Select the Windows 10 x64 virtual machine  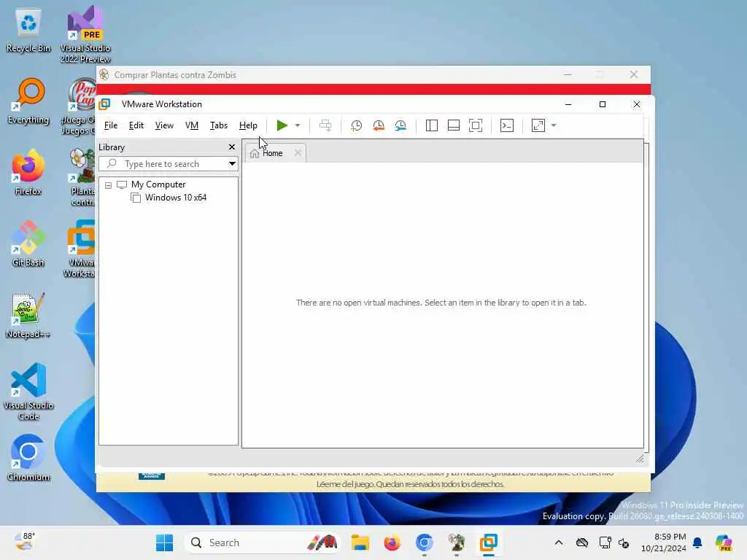pyautogui.click(x=175, y=198)
